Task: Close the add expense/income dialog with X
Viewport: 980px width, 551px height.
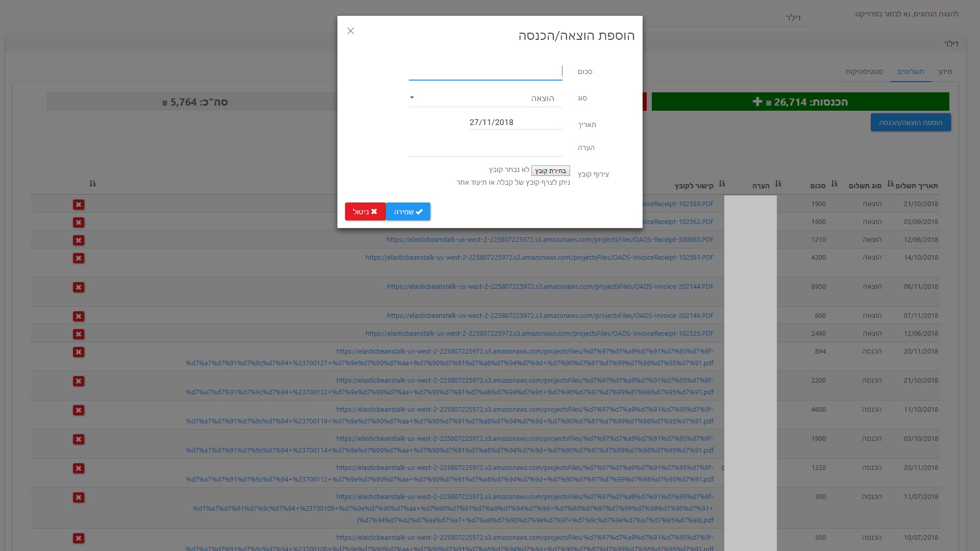Action: [351, 31]
